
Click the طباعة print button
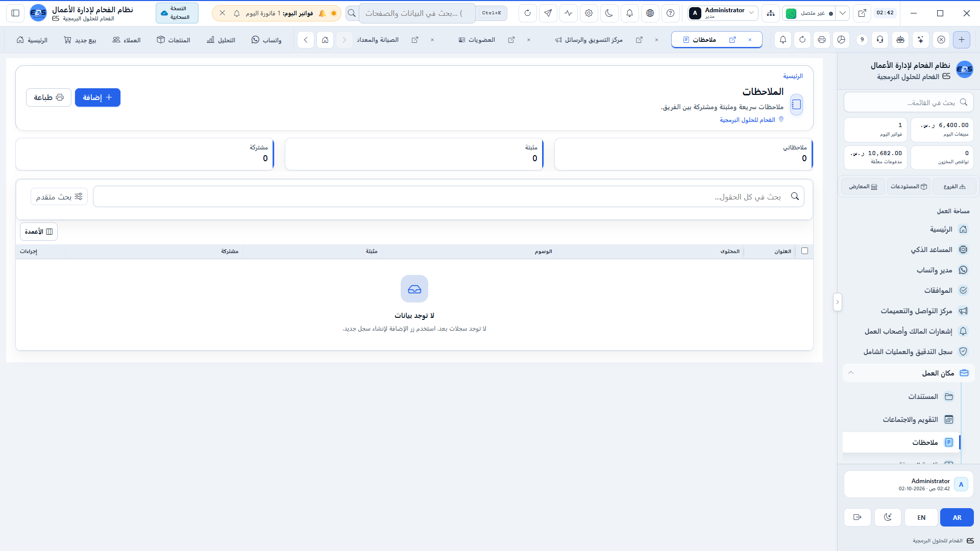coord(49,97)
